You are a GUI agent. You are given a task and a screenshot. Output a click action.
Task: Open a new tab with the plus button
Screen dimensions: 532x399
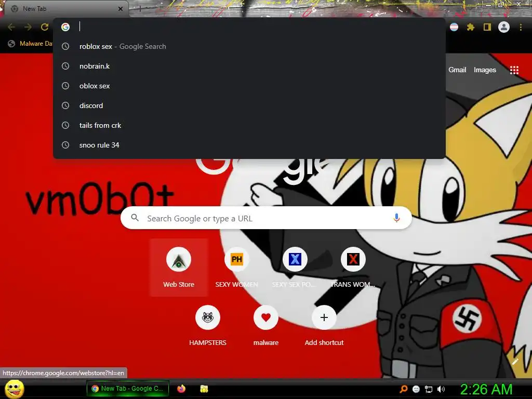140,9
